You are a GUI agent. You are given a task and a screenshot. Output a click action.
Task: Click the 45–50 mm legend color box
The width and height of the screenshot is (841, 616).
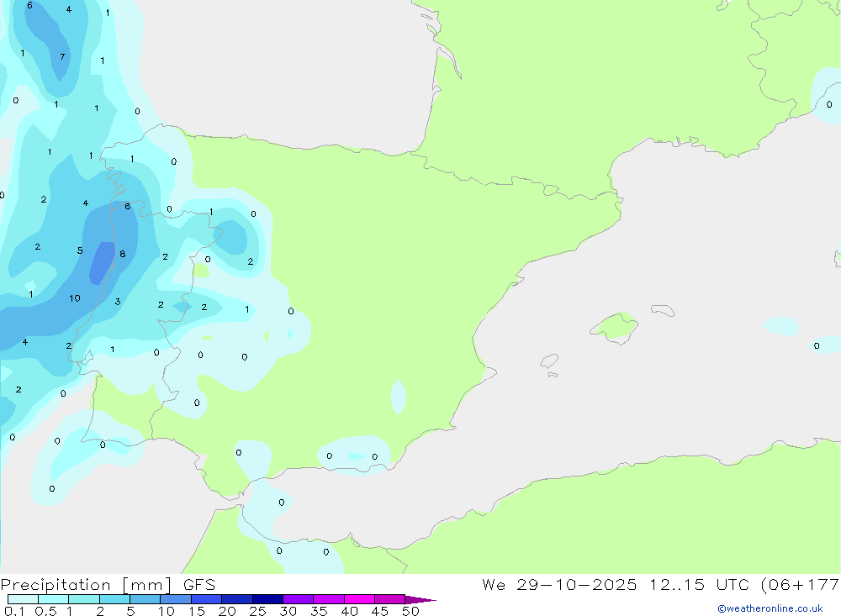click(x=389, y=599)
